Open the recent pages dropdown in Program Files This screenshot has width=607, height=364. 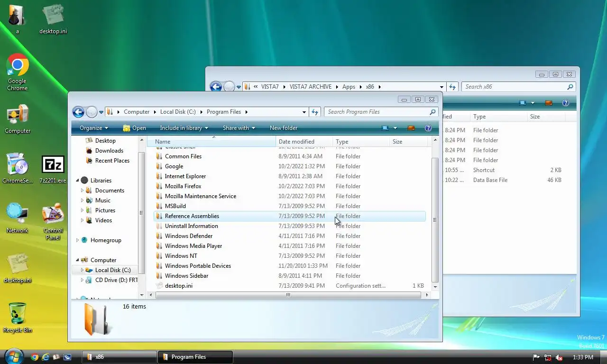(x=101, y=112)
